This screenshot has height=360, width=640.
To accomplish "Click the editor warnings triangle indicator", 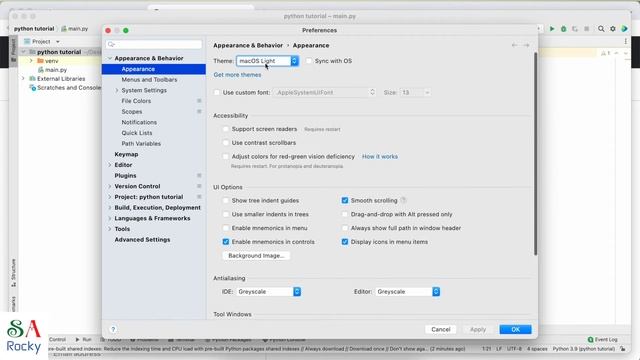I will (604, 53).
